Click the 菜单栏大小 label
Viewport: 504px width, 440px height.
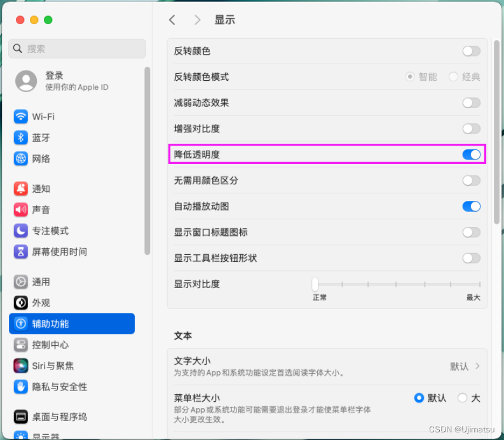pos(197,398)
